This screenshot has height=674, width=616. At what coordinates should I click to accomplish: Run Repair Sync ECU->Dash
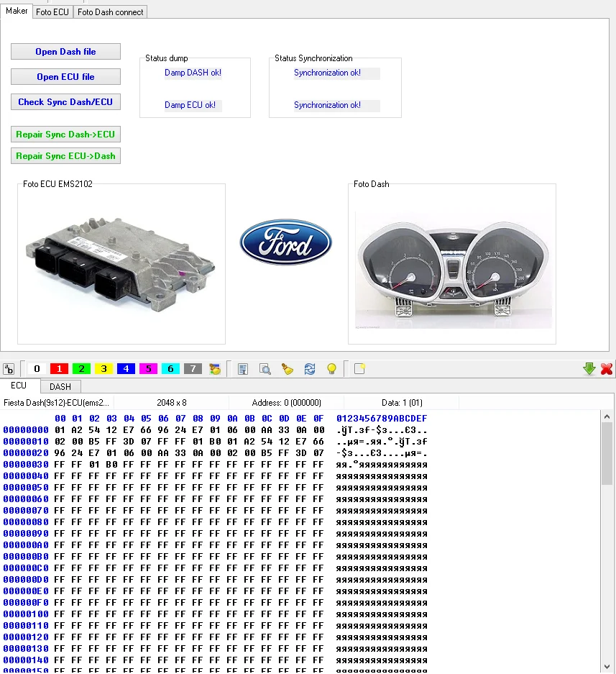coord(65,156)
